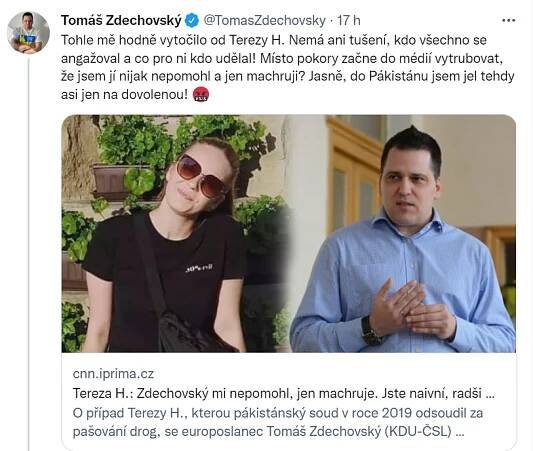Open the @TomasZdechovsky handle link
The height and width of the screenshot is (451, 533).
(264, 21)
